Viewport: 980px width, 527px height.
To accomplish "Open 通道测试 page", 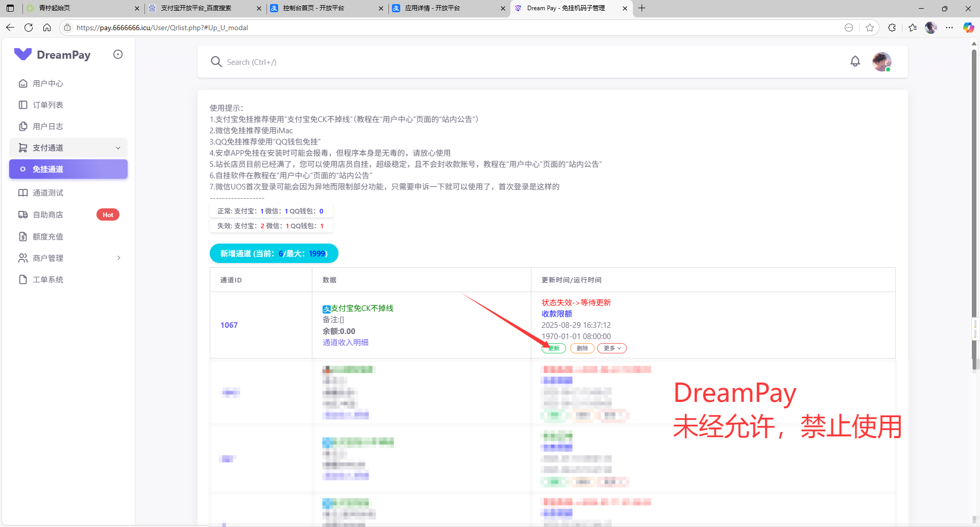I will (48, 193).
